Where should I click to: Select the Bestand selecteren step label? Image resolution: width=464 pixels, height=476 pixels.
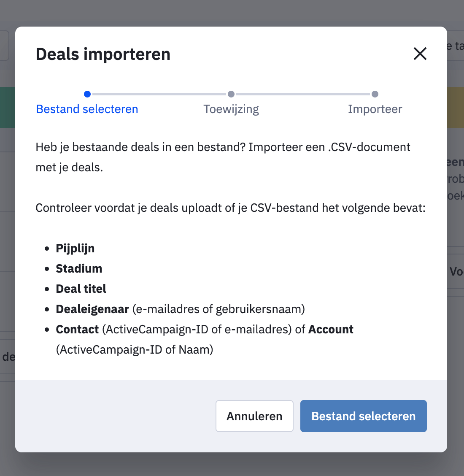point(87,109)
